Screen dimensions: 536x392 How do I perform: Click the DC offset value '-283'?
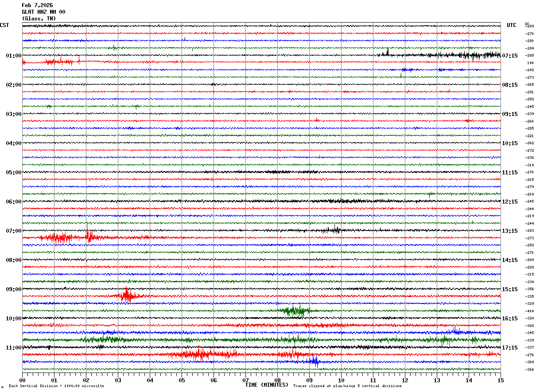[x=530, y=231]
